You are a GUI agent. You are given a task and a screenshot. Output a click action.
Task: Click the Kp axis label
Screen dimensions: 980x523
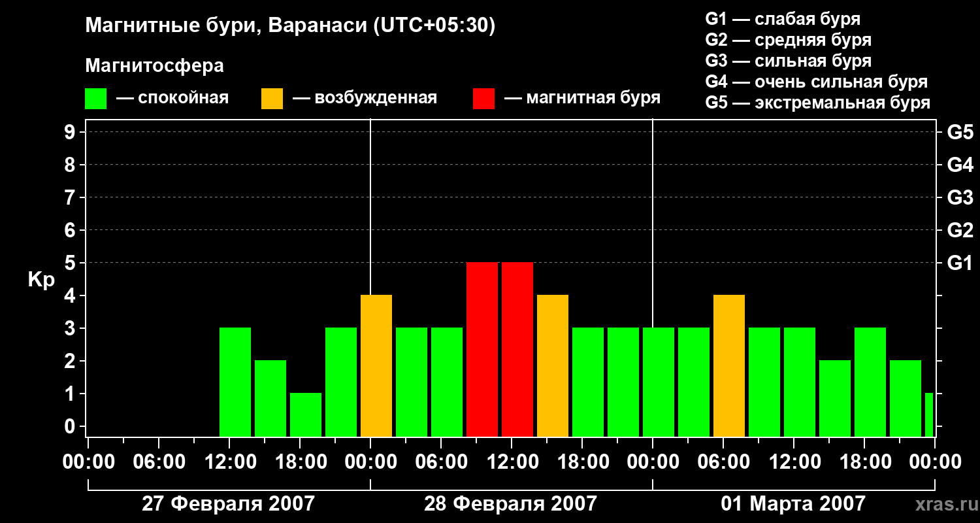41,280
